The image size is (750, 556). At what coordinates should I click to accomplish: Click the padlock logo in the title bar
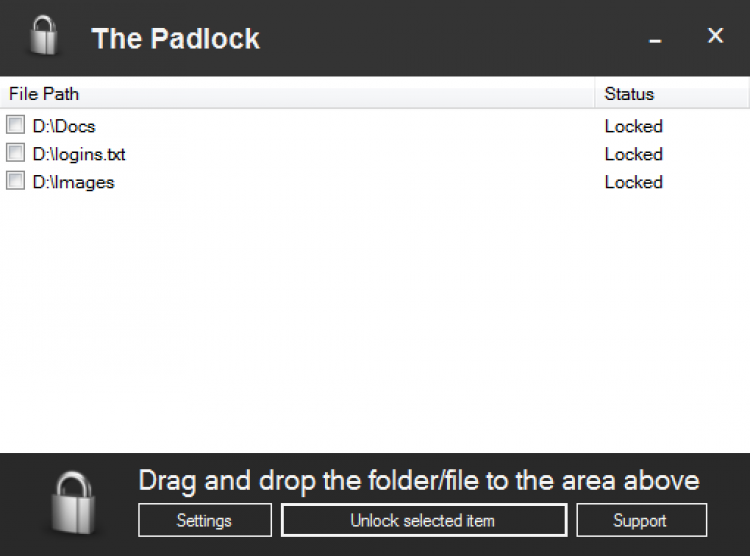click(x=43, y=36)
